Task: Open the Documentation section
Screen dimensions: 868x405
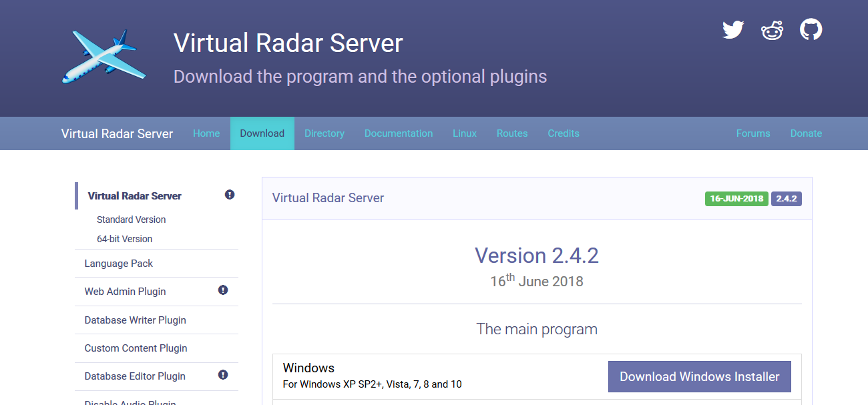Action: (x=399, y=133)
